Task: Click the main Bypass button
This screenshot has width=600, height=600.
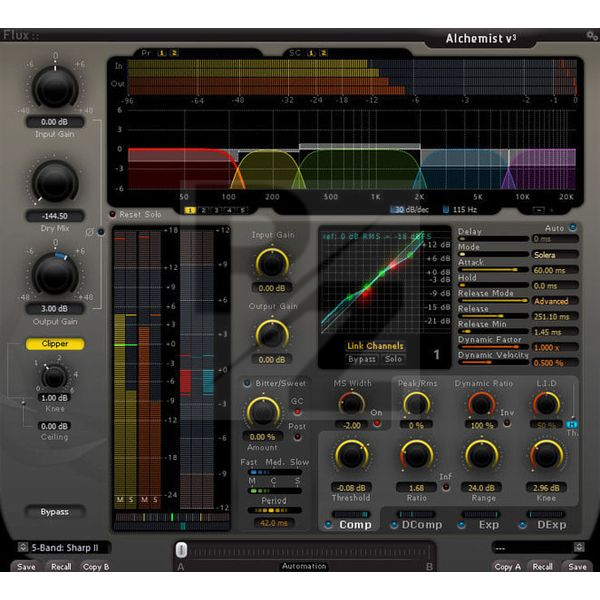Action: pos(54,512)
